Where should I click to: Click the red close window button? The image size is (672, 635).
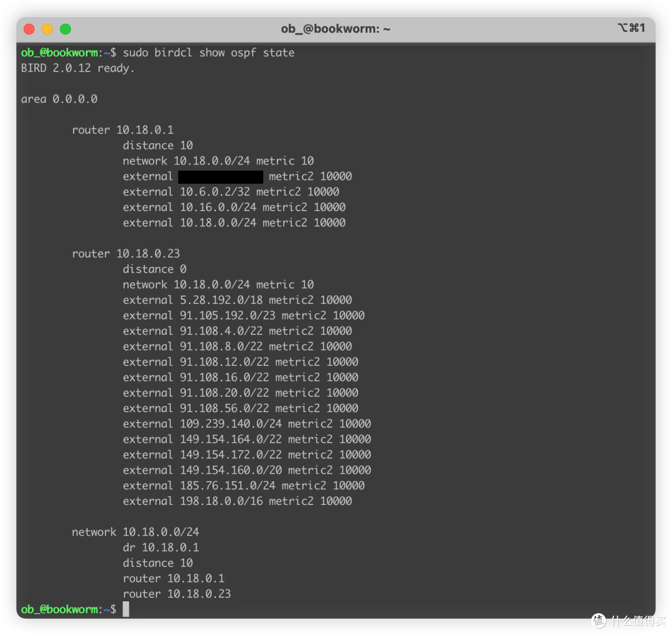pos(29,29)
